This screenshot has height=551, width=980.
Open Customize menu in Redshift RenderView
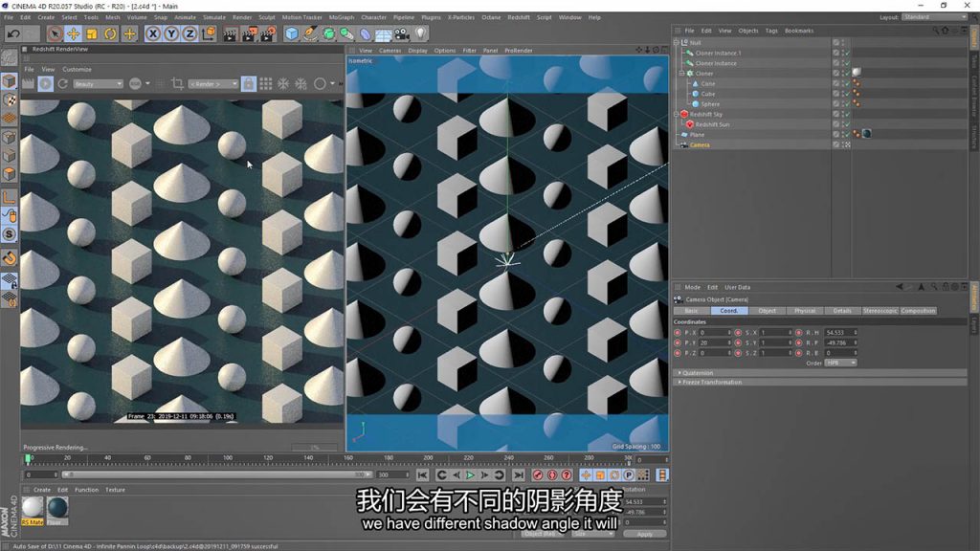coord(77,69)
